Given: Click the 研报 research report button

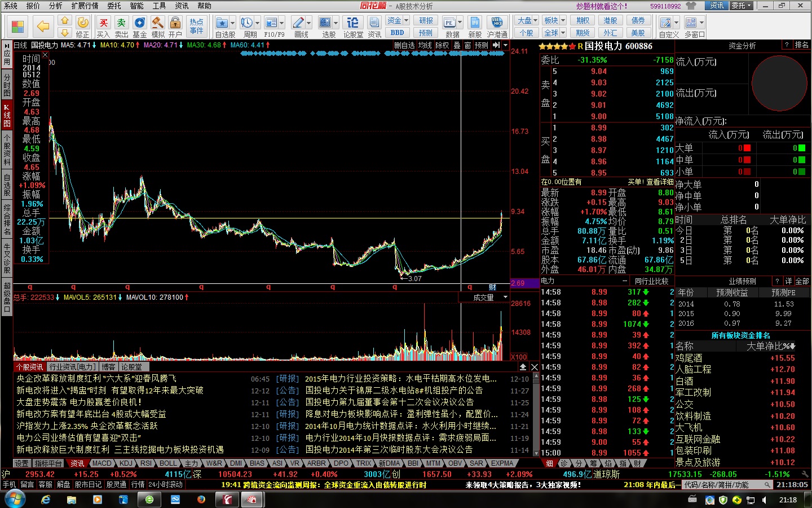Looking at the screenshot, I should click(426, 20).
